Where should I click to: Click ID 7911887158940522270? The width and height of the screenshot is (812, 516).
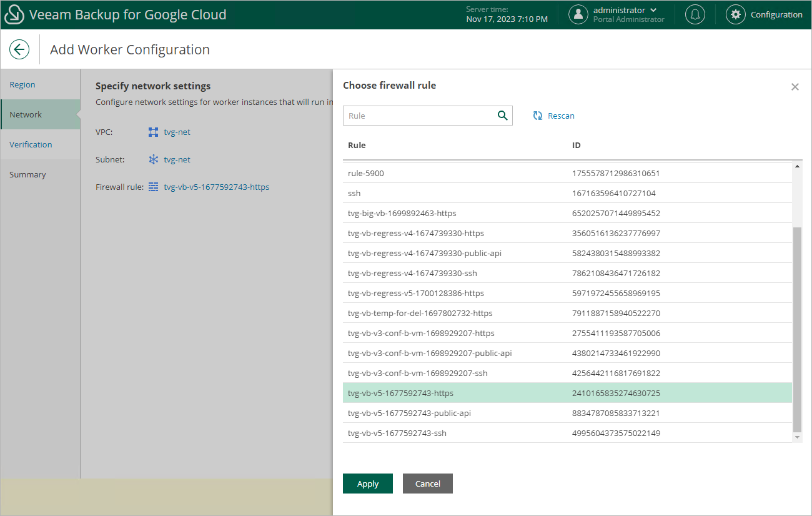click(x=616, y=313)
